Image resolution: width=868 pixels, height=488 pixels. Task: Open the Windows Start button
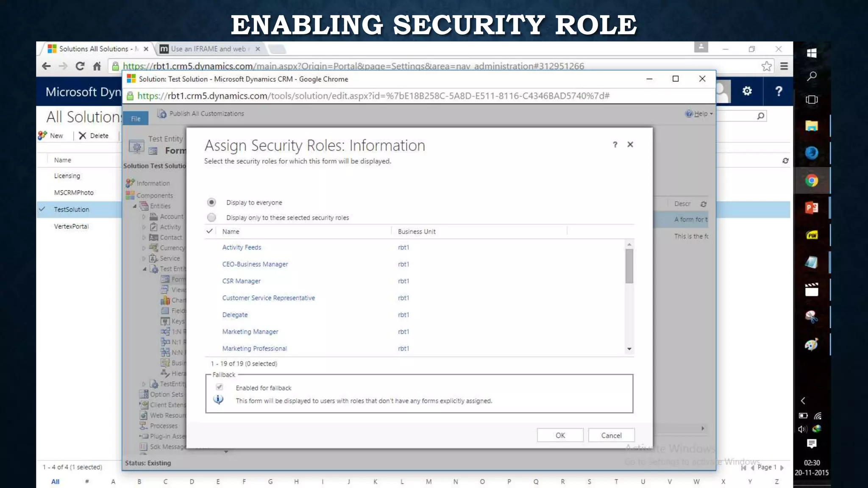coord(812,53)
